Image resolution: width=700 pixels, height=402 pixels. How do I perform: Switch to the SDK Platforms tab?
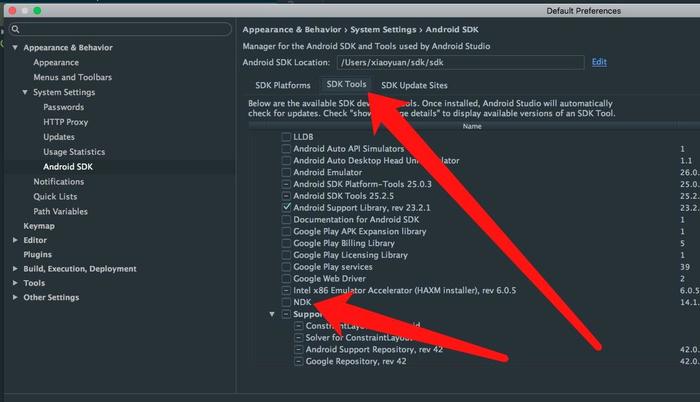coord(283,86)
